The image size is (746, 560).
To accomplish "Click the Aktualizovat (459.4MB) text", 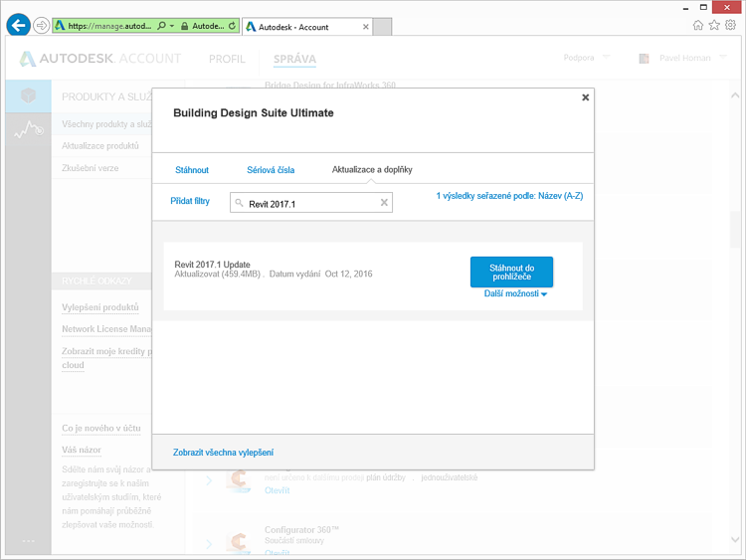I will (x=217, y=275).
